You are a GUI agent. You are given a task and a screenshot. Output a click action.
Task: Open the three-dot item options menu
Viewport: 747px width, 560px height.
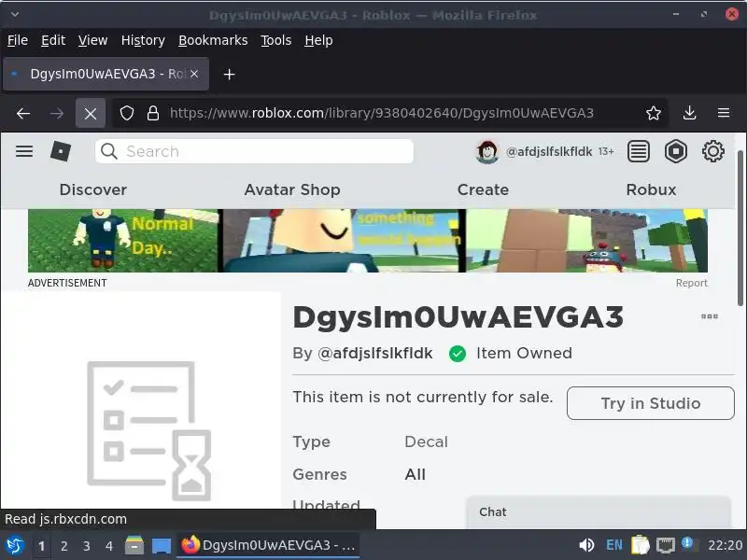(710, 316)
